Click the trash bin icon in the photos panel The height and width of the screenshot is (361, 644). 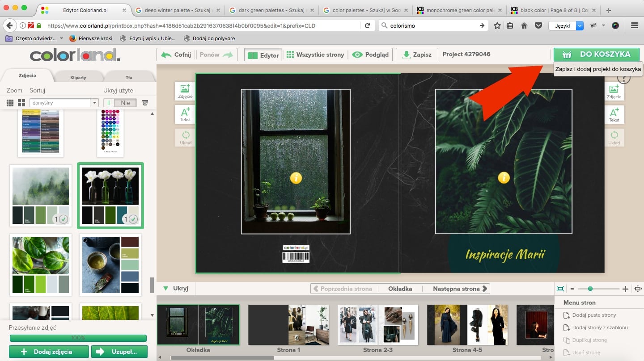[145, 103]
